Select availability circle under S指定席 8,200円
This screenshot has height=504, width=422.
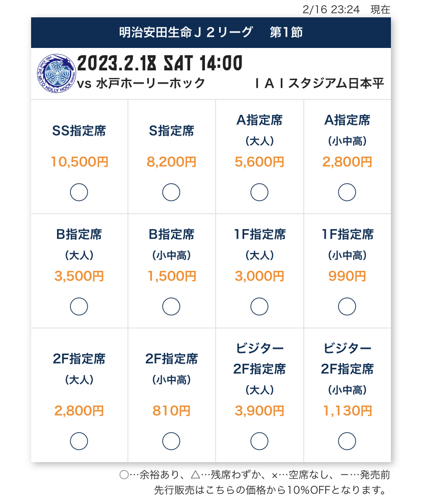171,192
